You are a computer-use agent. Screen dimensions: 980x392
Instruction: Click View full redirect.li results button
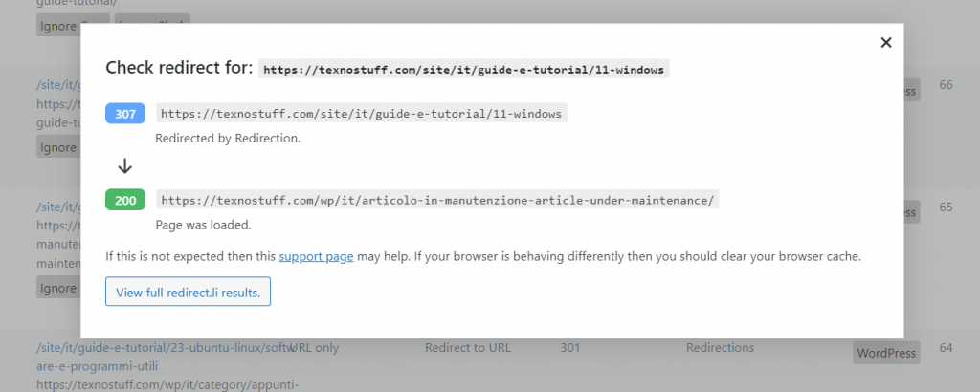pos(188,292)
